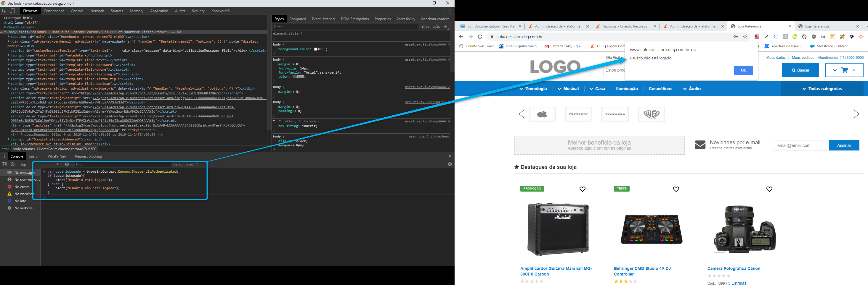Expand the template-field-password script node

[9, 65]
